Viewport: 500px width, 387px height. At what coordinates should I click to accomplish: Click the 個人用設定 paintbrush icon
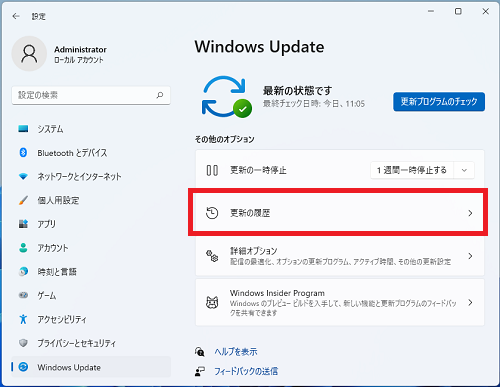(x=23, y=200)
